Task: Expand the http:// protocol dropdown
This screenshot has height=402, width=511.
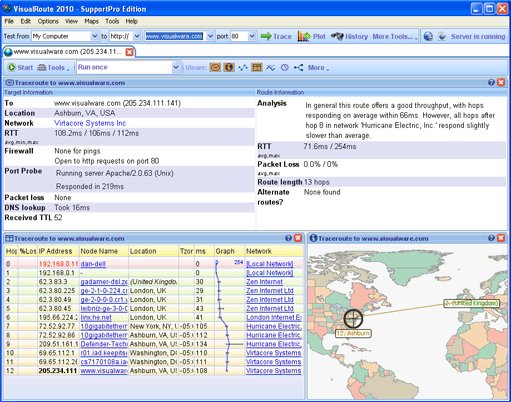Action: point(137,36)
